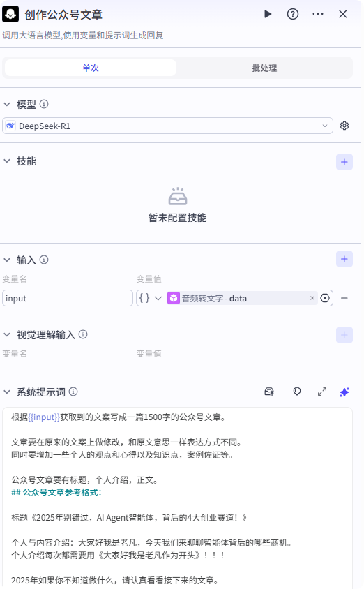Image resolution: width=364 pixels, height=589 pixels.
Task: Clear the 音频转文字 data reference
Action: pyautogui.click(x=312, y=298)
